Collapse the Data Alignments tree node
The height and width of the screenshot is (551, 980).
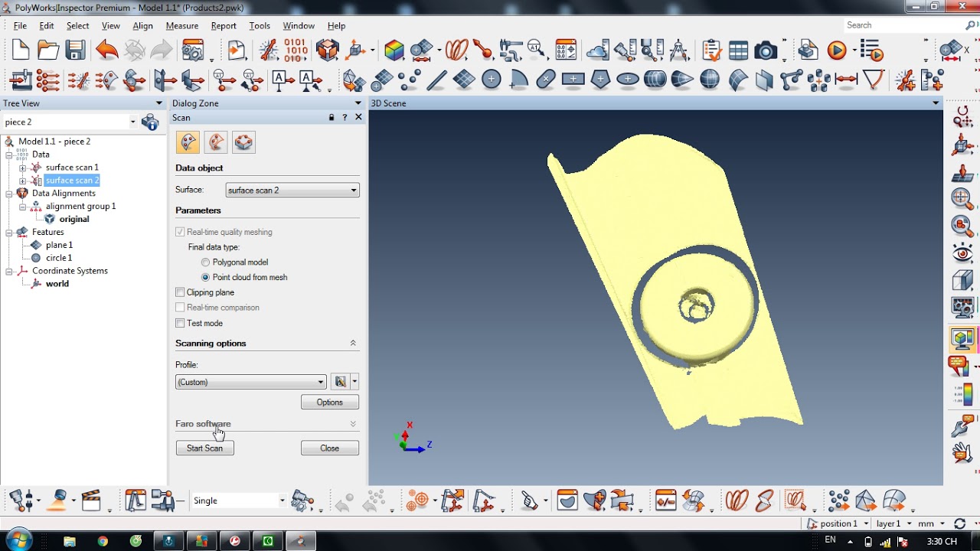pyautogui.click(x=9, y=194)
